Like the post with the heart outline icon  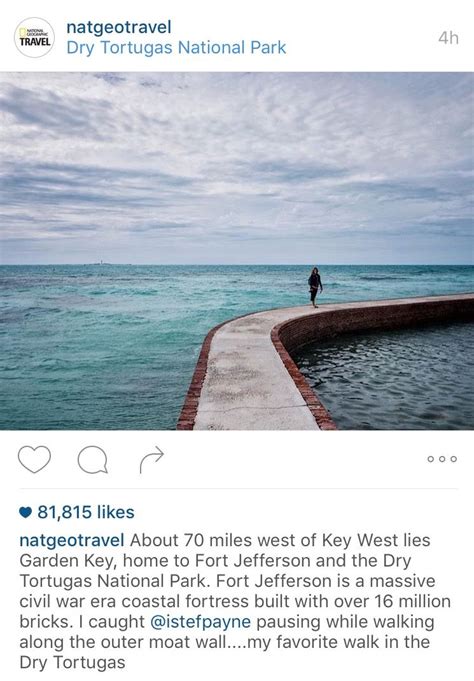(x=34, y=460)
